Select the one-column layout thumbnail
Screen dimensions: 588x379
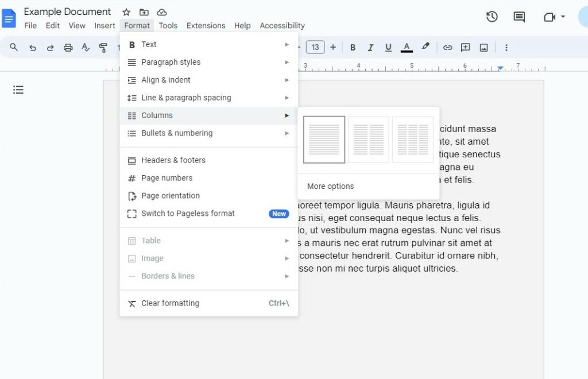click(324, 140)
